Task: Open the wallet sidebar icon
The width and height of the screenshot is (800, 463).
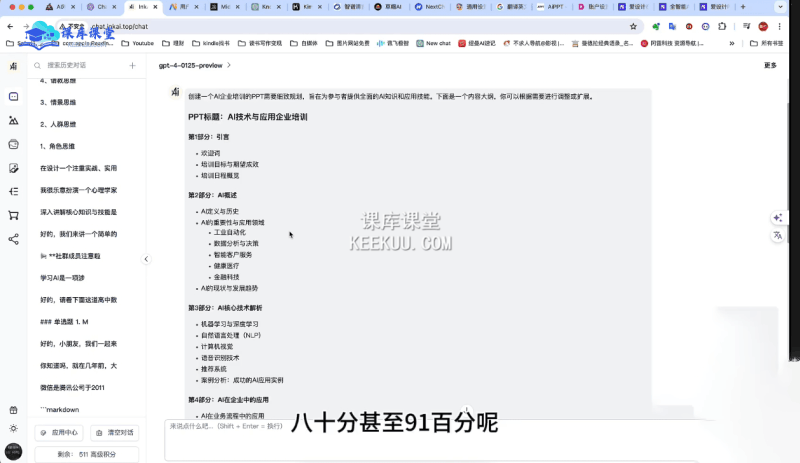Action: coord(14,144)
